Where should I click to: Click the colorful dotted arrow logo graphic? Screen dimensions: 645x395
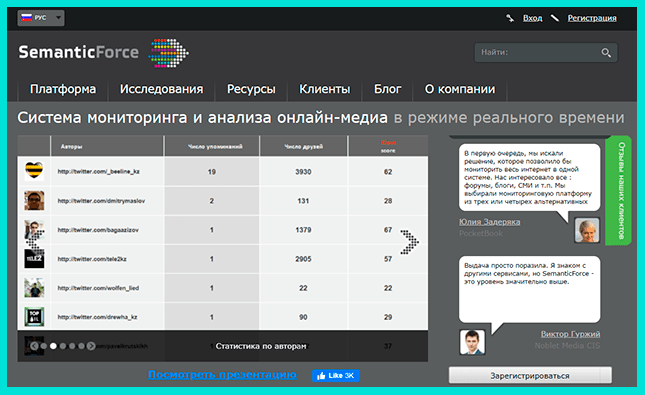pyautogui.click(x=168, y=53)
